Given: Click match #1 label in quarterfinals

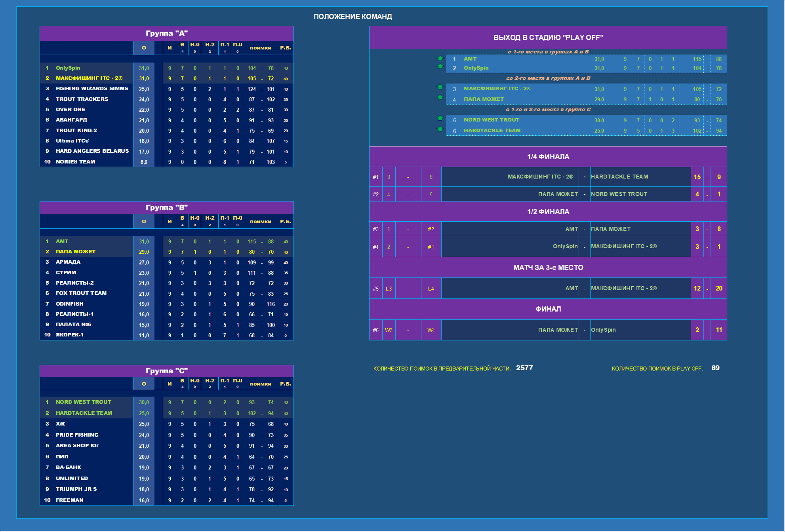Looking at the screenshot, I should click(x=375, y=177).
